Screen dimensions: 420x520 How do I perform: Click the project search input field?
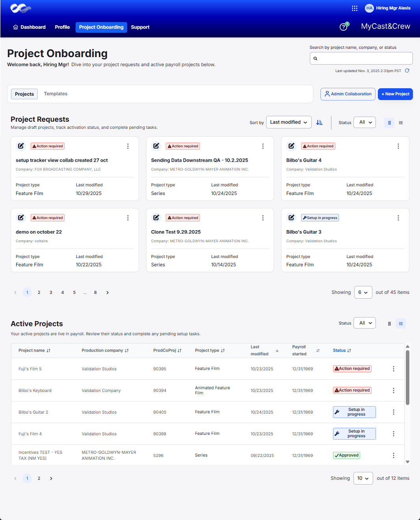pyautogui.click(x=361, y=58)
